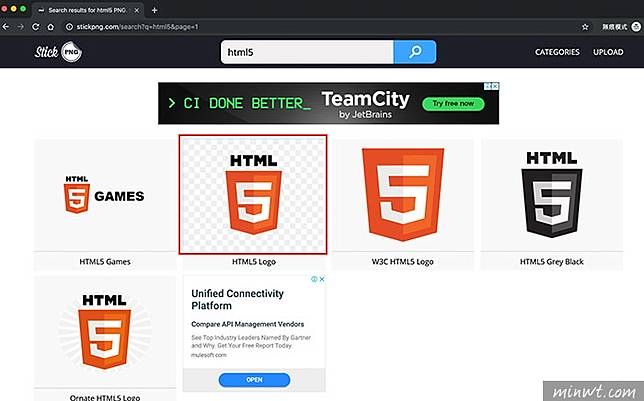Click the W3C HTML5 Logo caption
This screenshot has width=644, height=401.
click(x=402, y=262)
